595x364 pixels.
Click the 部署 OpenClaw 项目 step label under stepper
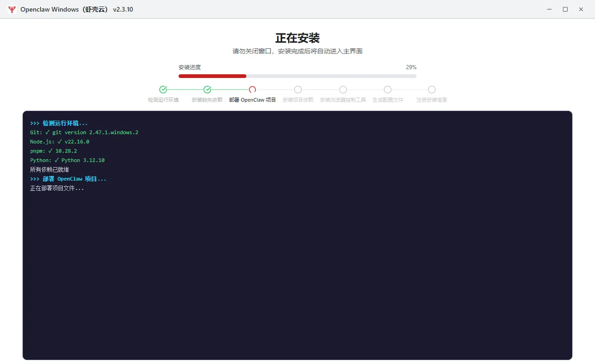252,100
